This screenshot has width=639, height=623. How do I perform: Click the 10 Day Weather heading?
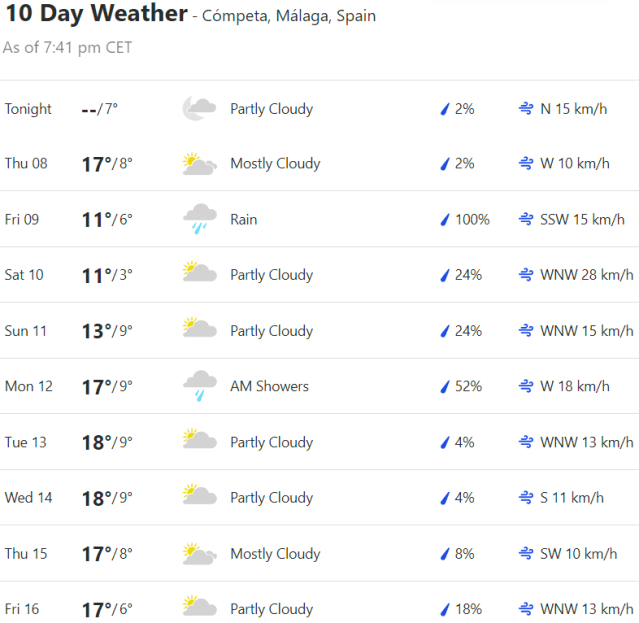(96, 14)
